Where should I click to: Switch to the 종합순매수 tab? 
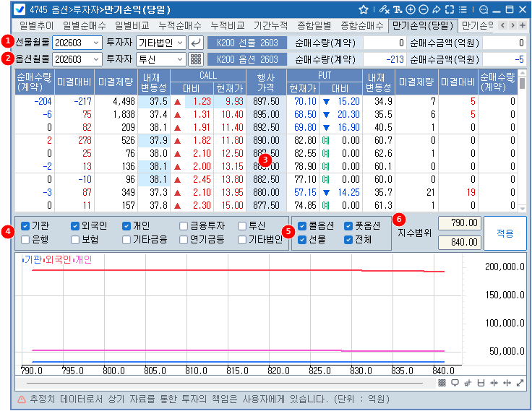point(361,25)
